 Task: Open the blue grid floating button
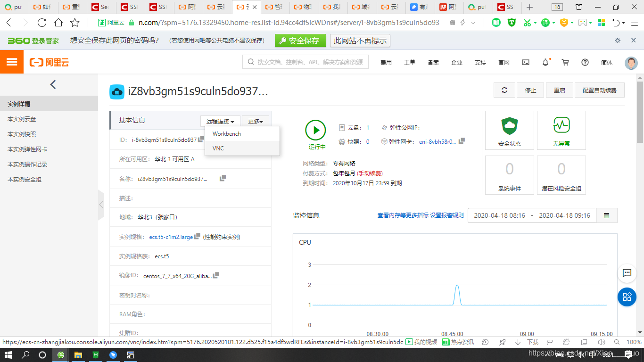tap(627, 297)
